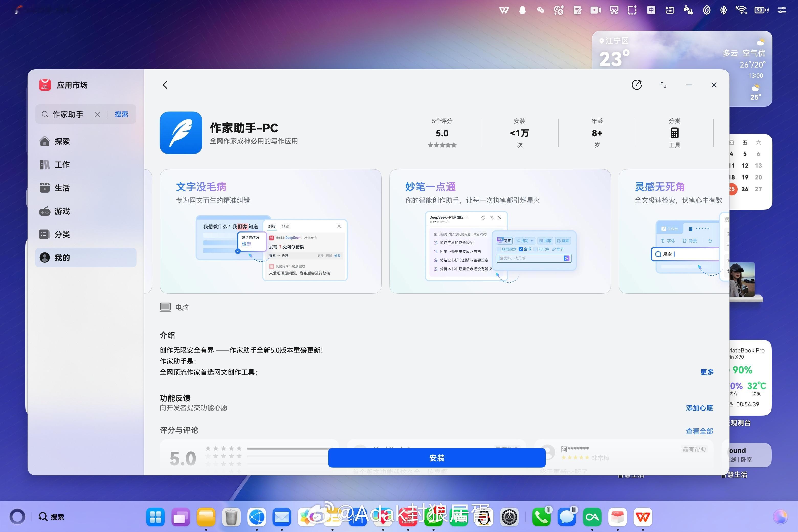Open the 文字没毛病 screenshot preview

[x=270, y=231]
